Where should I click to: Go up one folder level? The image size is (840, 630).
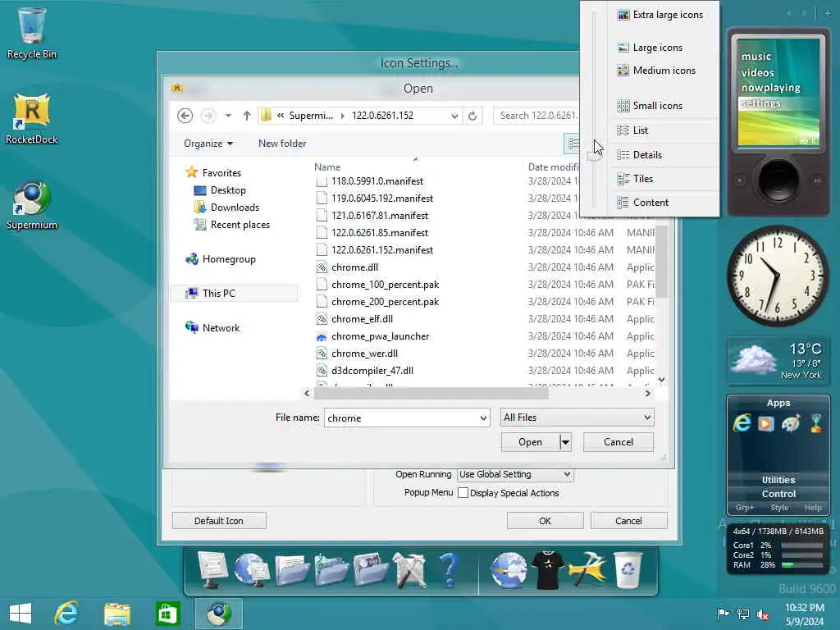click(x=246, y=115)
